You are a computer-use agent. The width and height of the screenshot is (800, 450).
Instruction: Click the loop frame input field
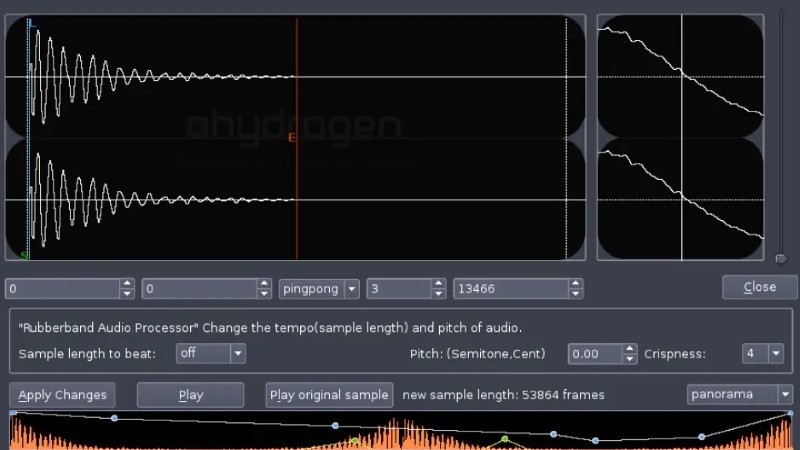click(x=199, y=289)
